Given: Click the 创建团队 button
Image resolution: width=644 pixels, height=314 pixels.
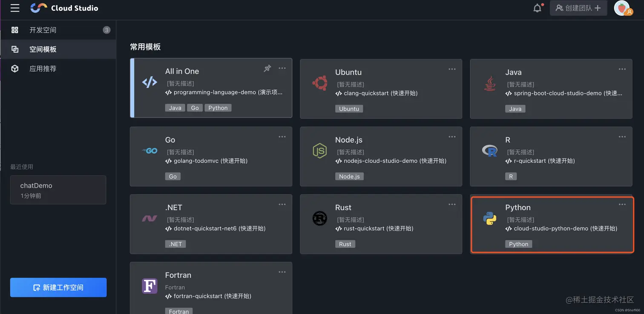Looking at the screenshot, I should (x=578, y=8).
